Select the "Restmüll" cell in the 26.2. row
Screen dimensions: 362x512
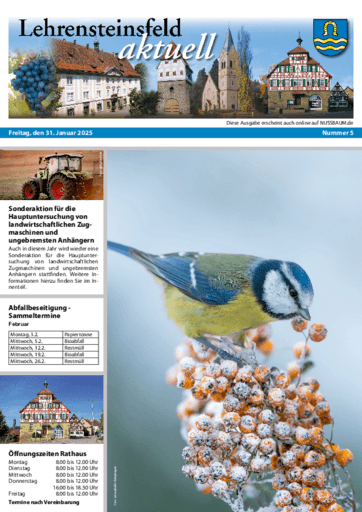coord(81,361)
